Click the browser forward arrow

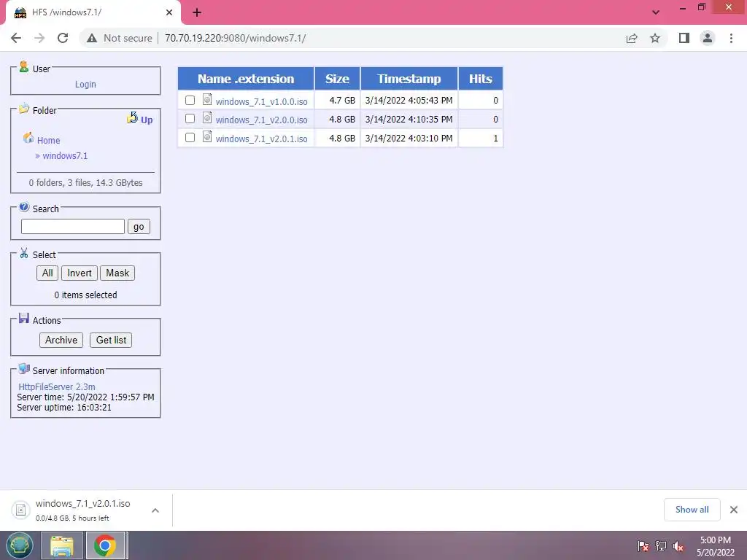(39, 38)
